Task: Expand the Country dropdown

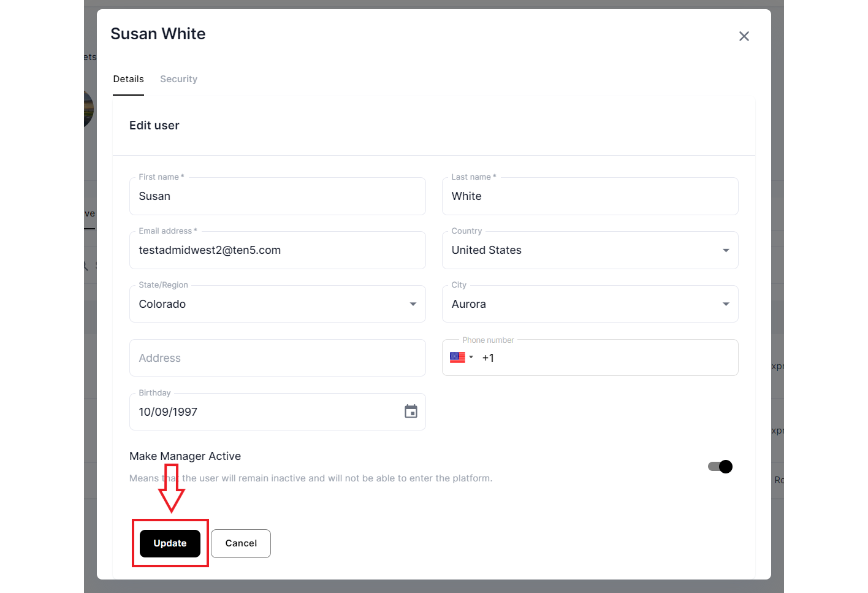Action: (725, 250)
